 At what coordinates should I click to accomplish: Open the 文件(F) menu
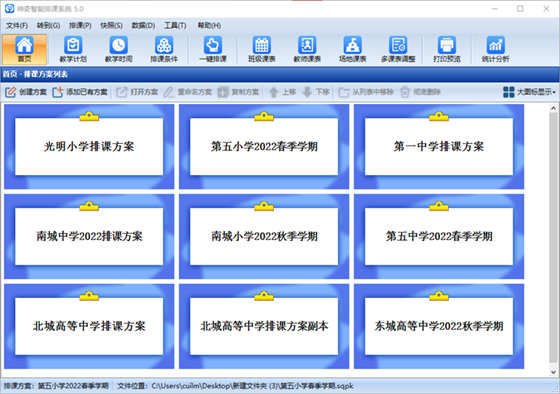(x=17, y=25)
